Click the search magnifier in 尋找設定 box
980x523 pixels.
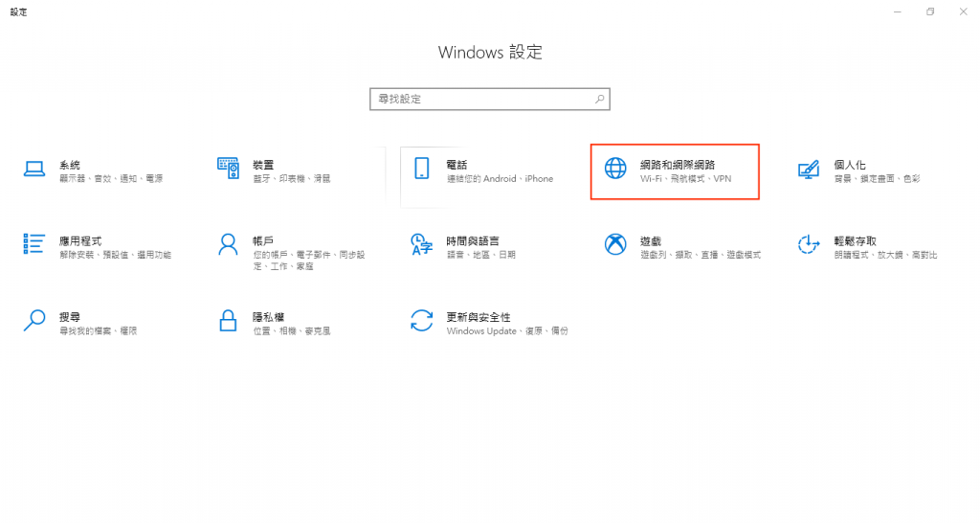[x=599, y=99]
